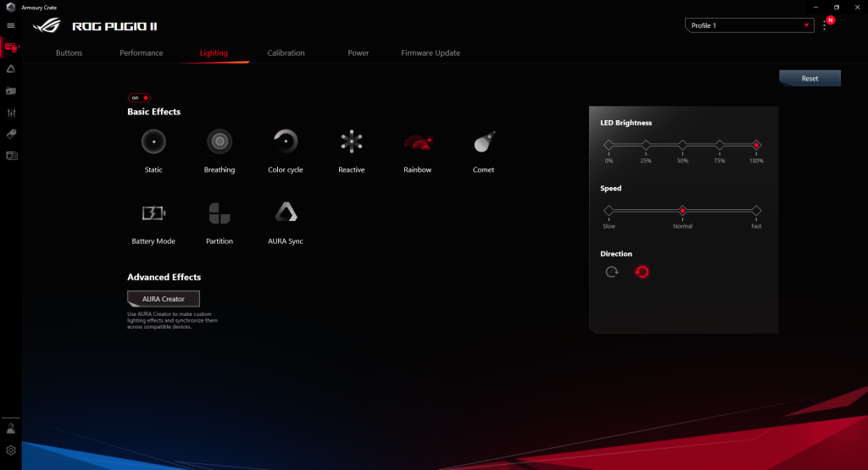Switch to the Buttons tab
The height and width of the screenshot is (470, 868).
[x=70, y=53]
